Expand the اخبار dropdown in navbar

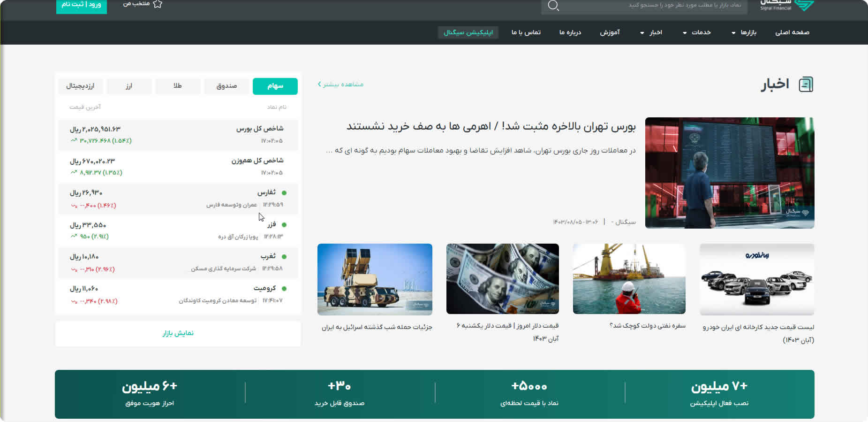coord(651,32)
